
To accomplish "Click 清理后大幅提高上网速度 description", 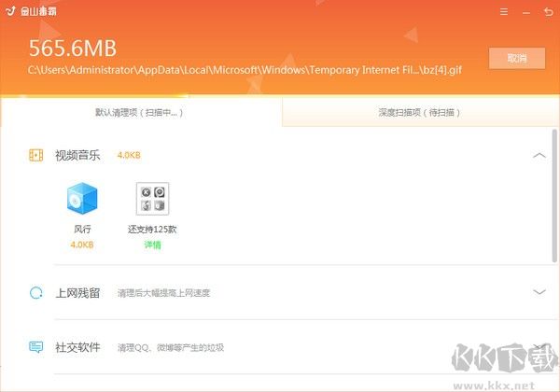I will [x=164, y=293].
